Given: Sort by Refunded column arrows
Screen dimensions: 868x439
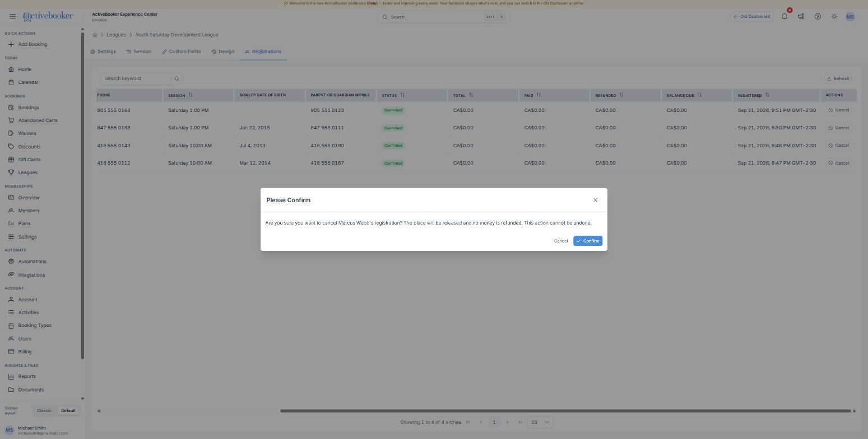Looking at the screenshot, I should pyautogui.click(x=621, y=95).
